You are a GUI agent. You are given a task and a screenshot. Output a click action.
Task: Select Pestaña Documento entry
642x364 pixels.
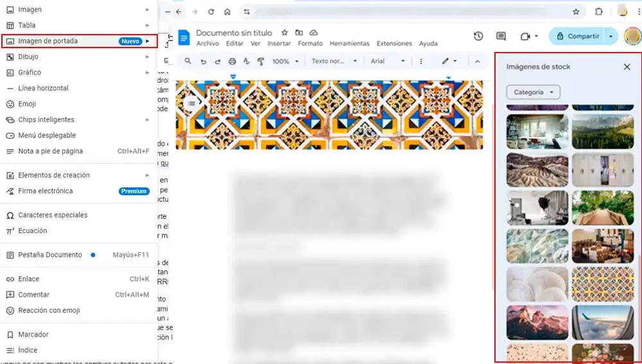[x=78, y=255]
